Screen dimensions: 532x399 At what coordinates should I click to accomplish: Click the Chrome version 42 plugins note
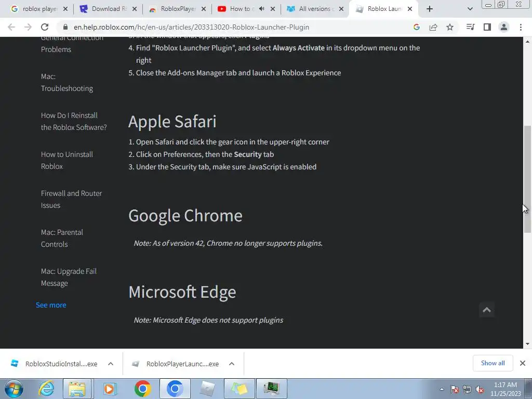coord(228,243)
